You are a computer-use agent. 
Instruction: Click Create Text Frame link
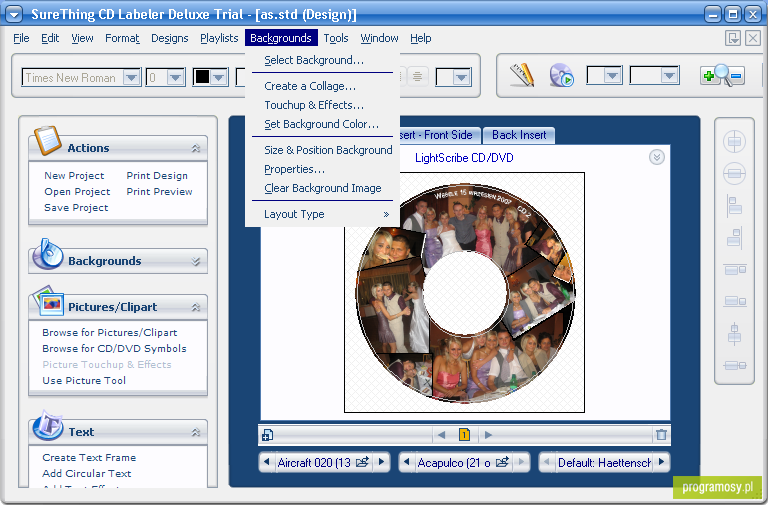pyautogui.click(x=89, y=457)
